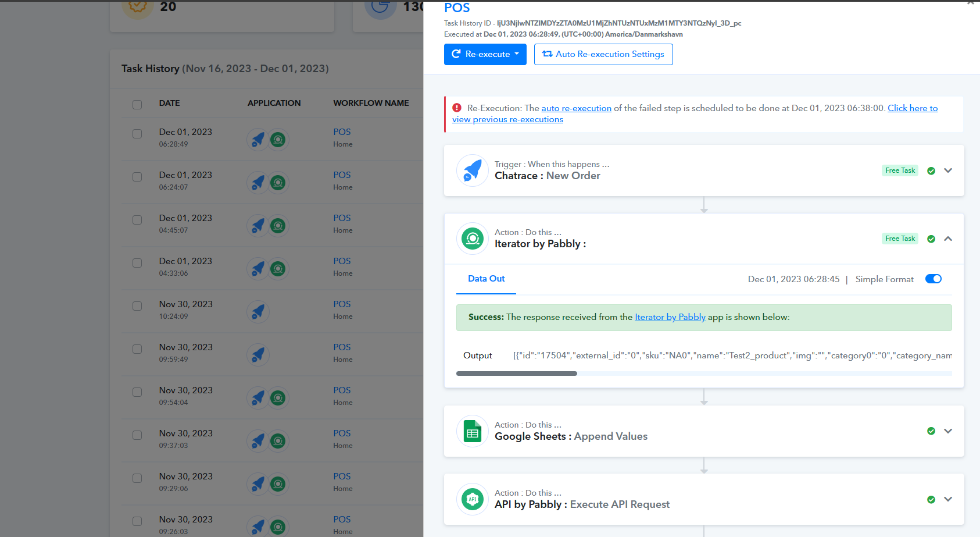Viewport: 980px width, 537px height.
Task: Follow the auto re-execution link
Action: [577, 108]
